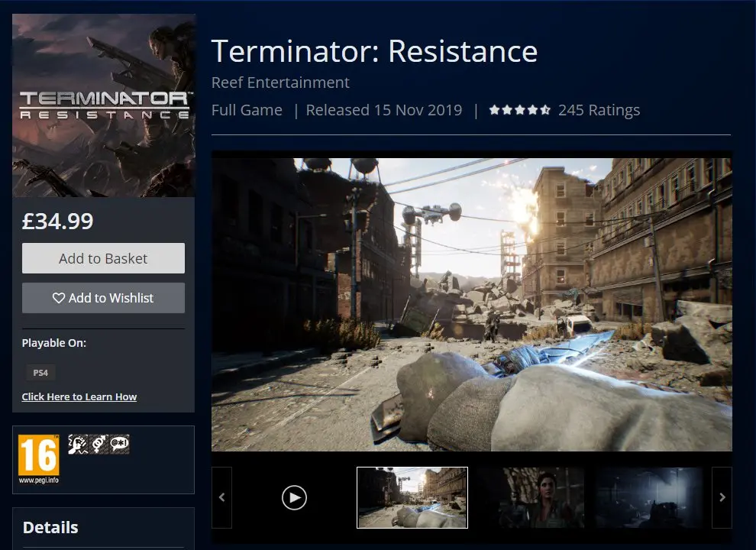This screenshot has width=756, height=550.
Task: Select the dark interior screenshot thumbnail
Action: 649,498
